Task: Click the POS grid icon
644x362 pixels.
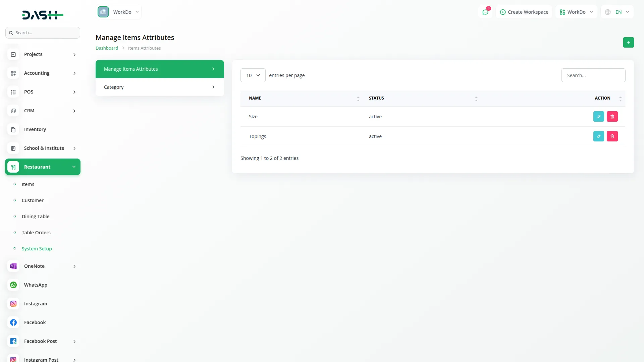Action: coord(13,92)
